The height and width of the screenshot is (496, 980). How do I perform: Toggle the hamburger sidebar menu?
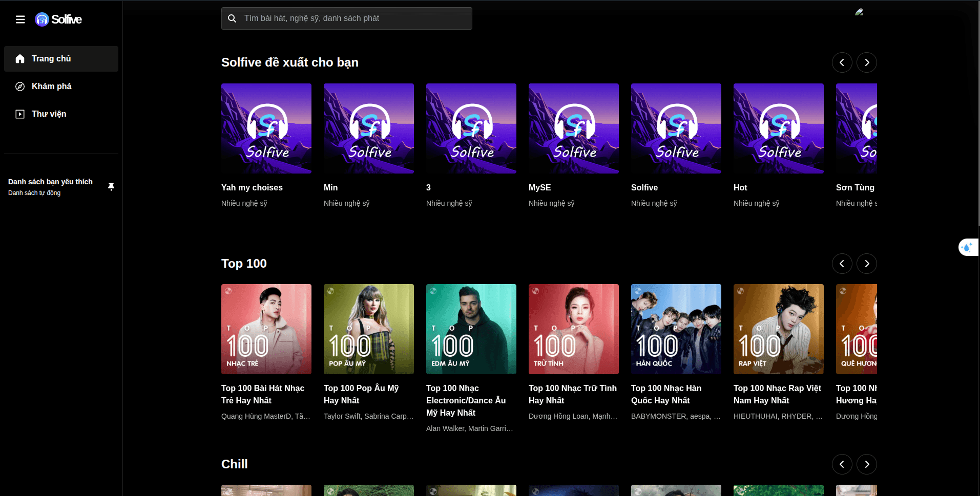click(20, 19)
